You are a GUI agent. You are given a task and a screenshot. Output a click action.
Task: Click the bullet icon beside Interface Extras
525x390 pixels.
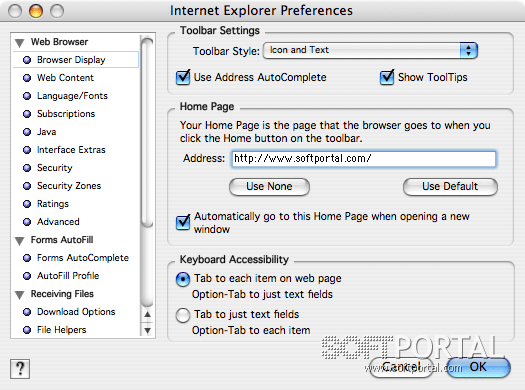tap(27, 150)
